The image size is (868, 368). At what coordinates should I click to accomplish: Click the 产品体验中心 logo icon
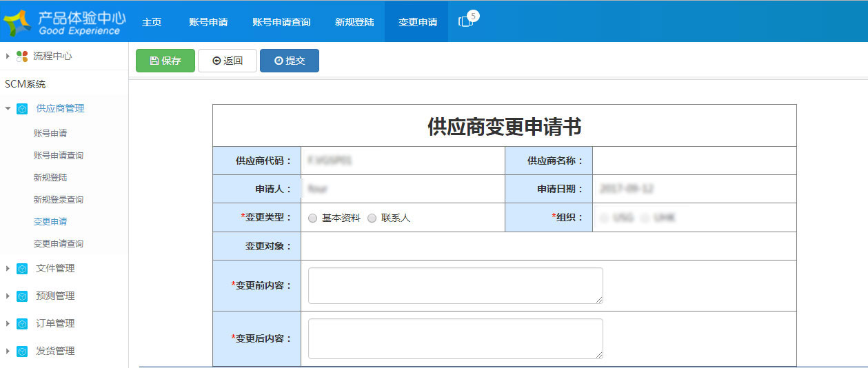coord(18,23)
